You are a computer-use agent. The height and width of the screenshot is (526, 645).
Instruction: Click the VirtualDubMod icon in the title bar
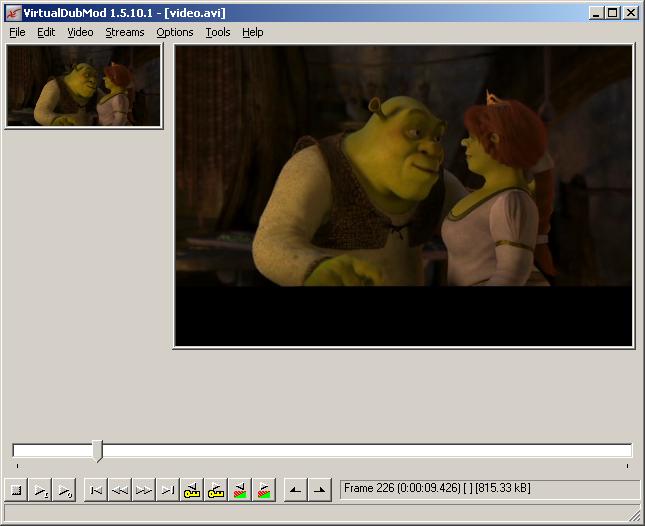[x=13, y=13]
